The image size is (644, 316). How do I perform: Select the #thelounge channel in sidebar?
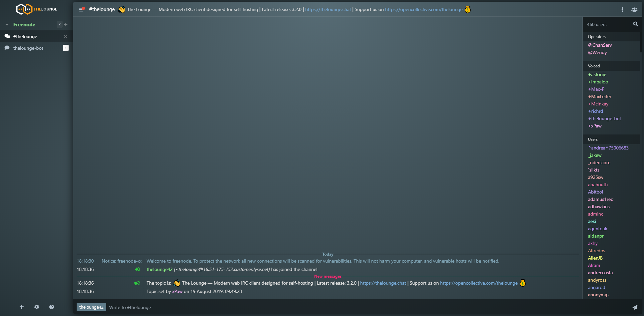click(x=25, y=36)
